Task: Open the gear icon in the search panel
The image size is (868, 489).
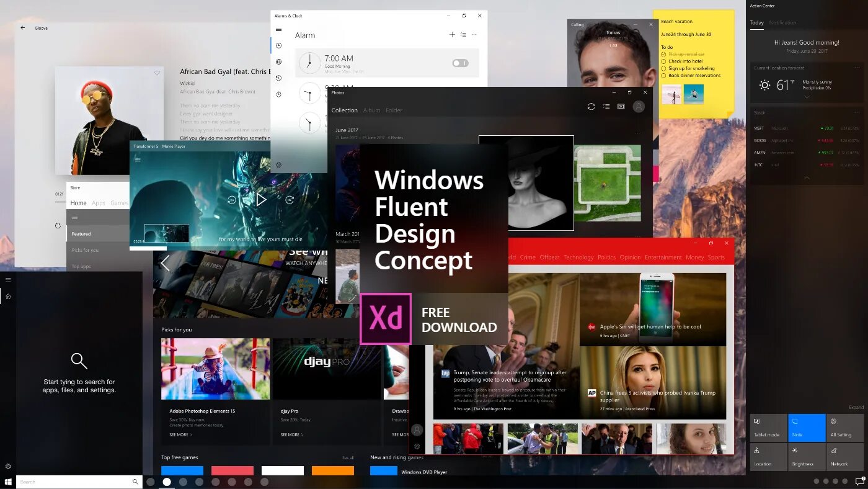Action: tap(8, 466)
